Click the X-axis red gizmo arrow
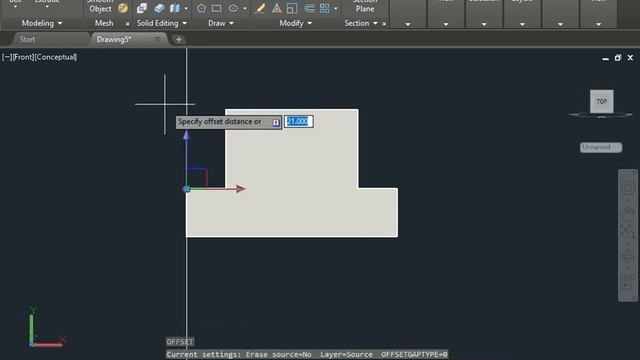This screenshot has height=360, width=640. point(240,189)
